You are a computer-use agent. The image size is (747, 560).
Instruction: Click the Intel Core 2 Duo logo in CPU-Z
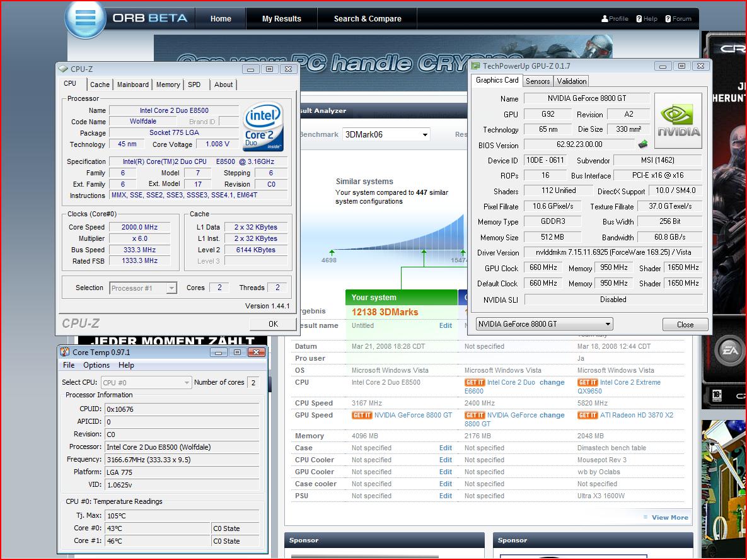pyautogui.click(x=263, y=127)
